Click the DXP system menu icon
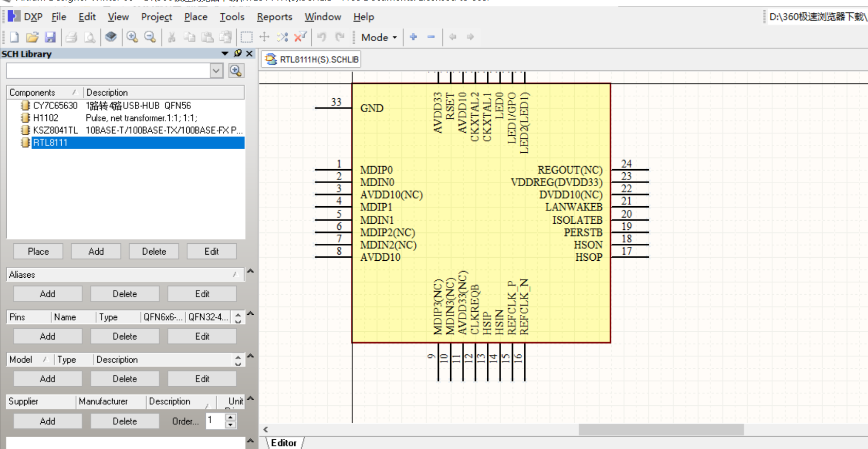Screen dimensions: 868x449 point(14,16)
